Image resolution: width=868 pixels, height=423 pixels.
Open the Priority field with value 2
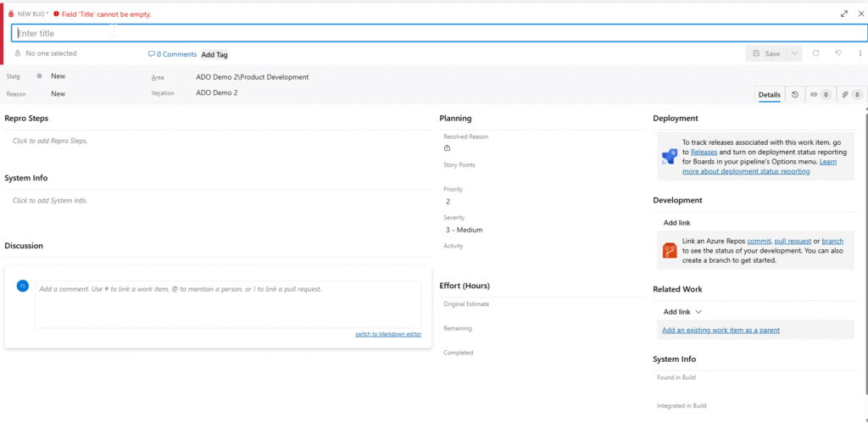tap(448, 202)
